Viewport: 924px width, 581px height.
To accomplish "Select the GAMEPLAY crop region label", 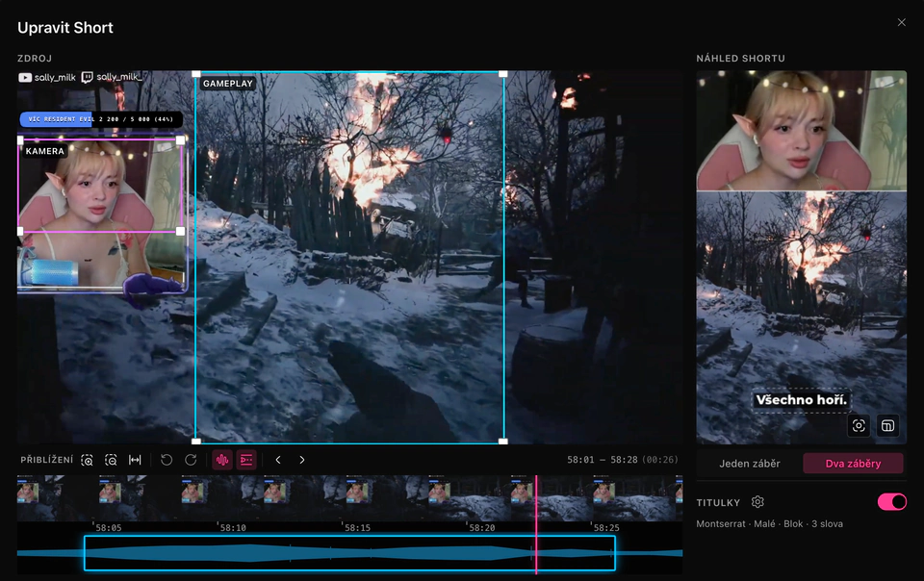I will (x=228, y=84).
